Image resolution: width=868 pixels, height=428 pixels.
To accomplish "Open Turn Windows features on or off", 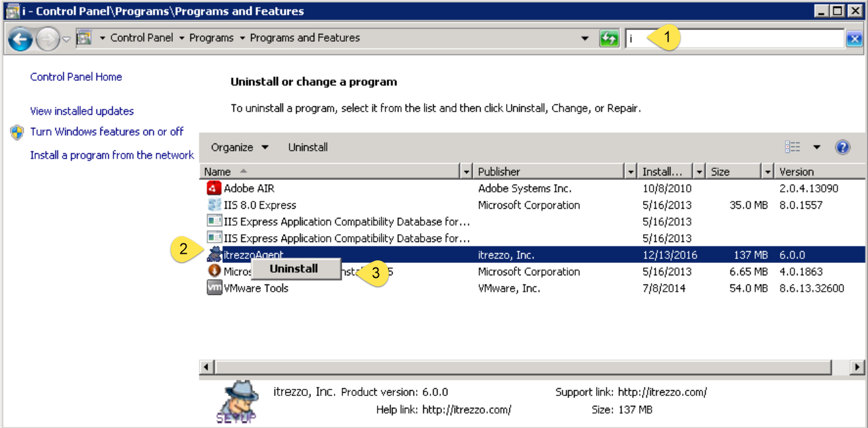I will coord(107,132).
